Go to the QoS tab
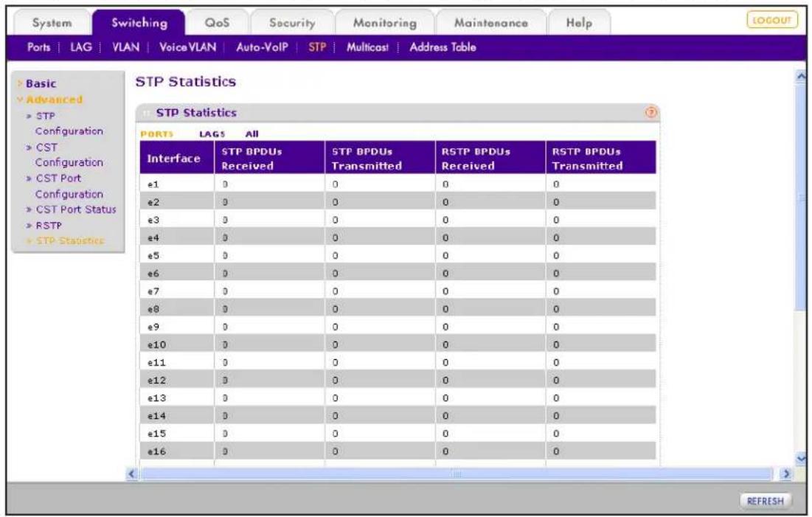Viewport: 812px width, 517px height. tap(217, 23)
